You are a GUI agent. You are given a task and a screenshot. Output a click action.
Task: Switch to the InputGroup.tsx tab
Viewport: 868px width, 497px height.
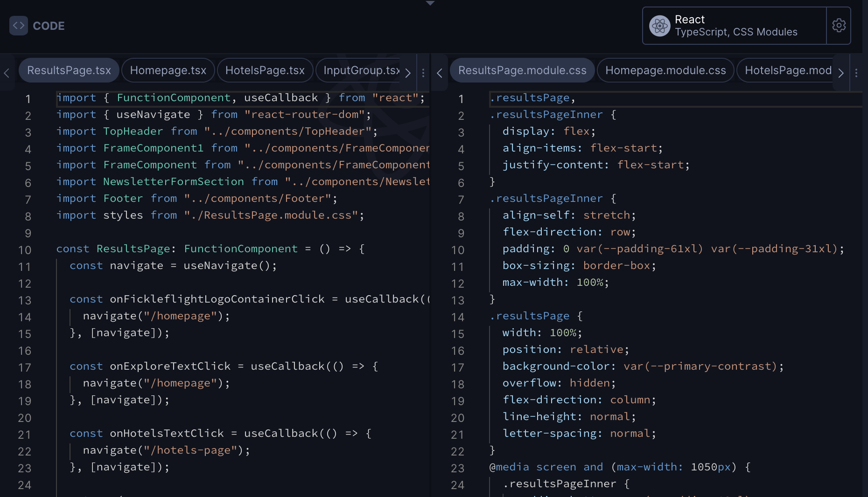(359, 70)
